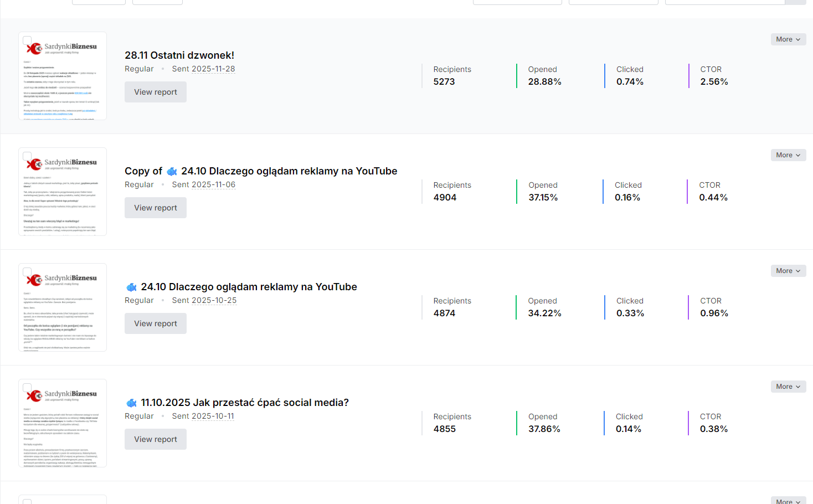Click the sent date "2025-10-11"
Viewport: 813px width, 504px height.
click(213, 416)
